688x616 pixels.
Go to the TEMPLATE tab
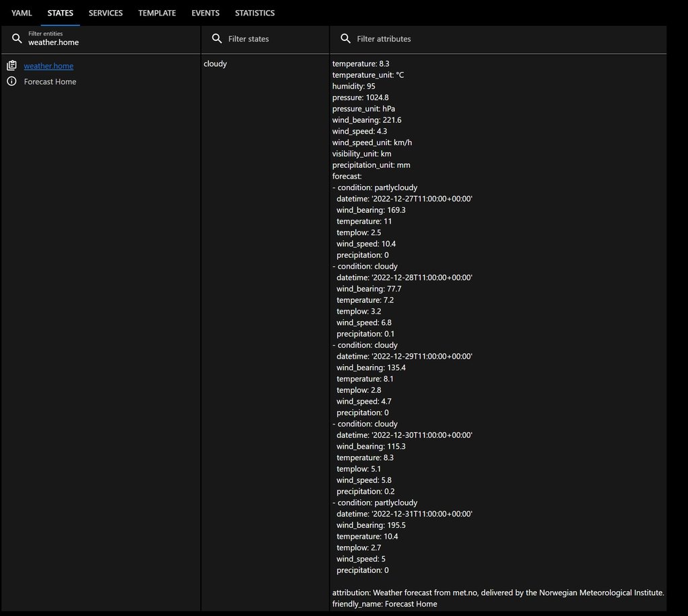[157, 13]
